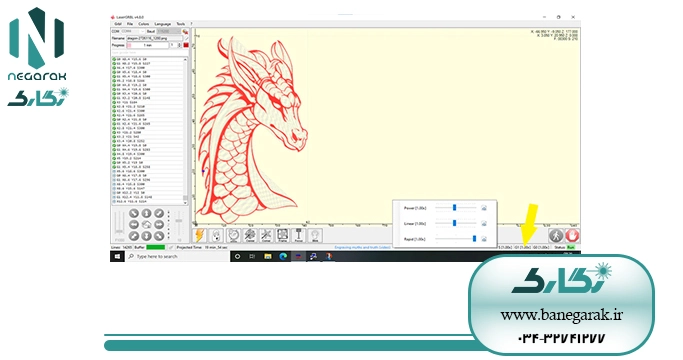Click the red abort square beside Progress
The width and height of the screenshot is (683, 360).
pyautogui.click(x=186, y=45)
